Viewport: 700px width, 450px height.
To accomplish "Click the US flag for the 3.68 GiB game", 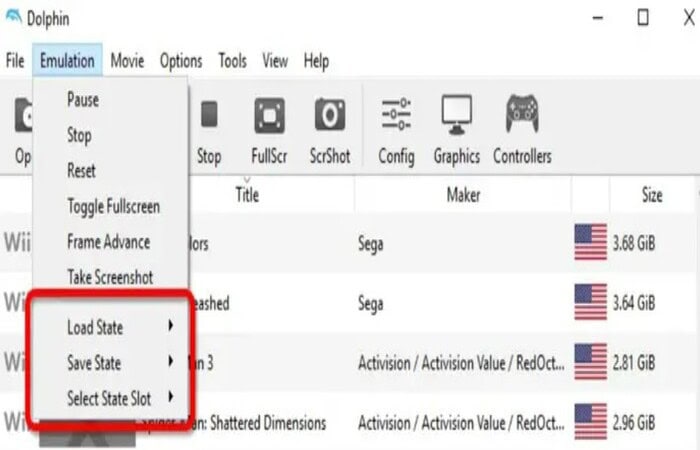I will [591, 242].
